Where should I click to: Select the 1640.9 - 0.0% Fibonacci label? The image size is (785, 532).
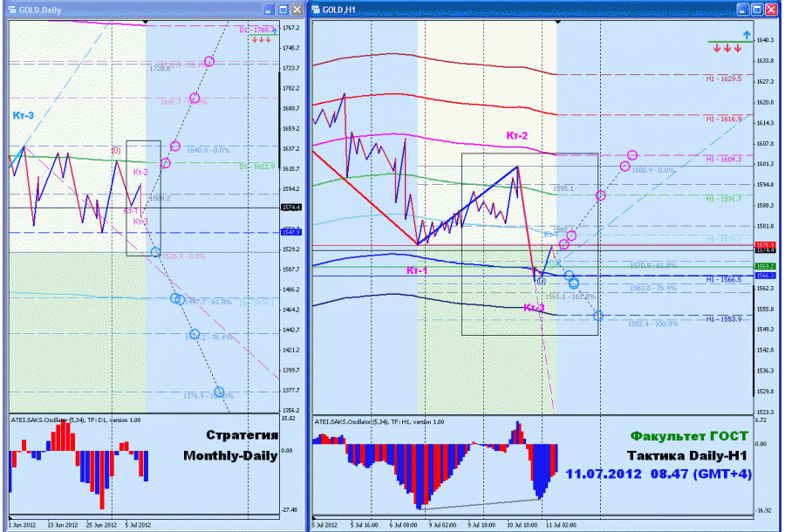(208, 150)
